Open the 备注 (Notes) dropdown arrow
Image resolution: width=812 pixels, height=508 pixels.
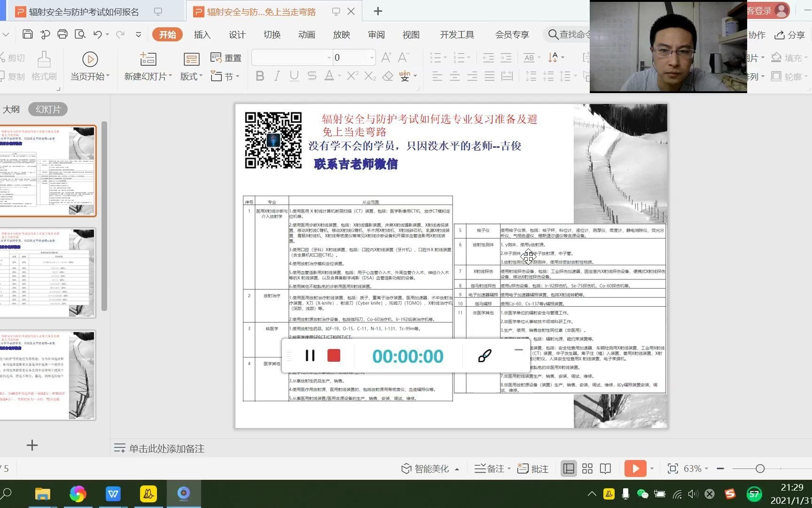pyautogui.click(x=509, y=468)
